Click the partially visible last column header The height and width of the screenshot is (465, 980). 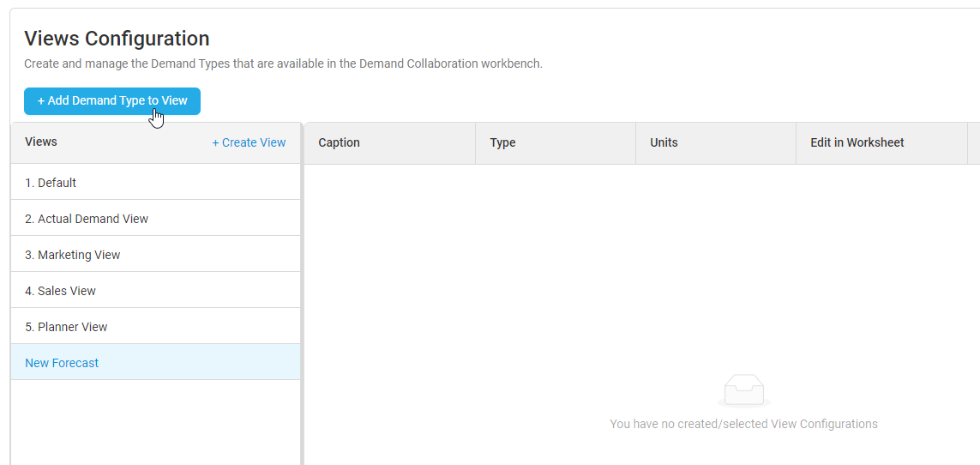tap(974, 143)
